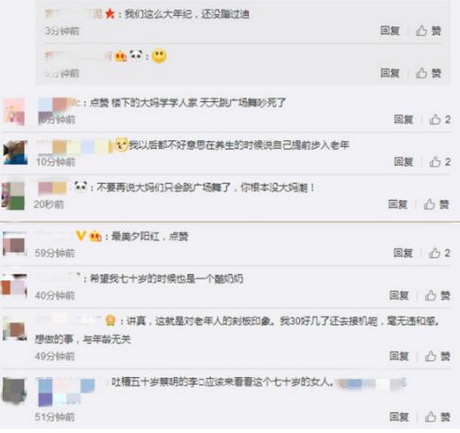Like the 刻板印象 comment from 49分钟前
This screenshot has width=460, height=433.
point(437,356)
